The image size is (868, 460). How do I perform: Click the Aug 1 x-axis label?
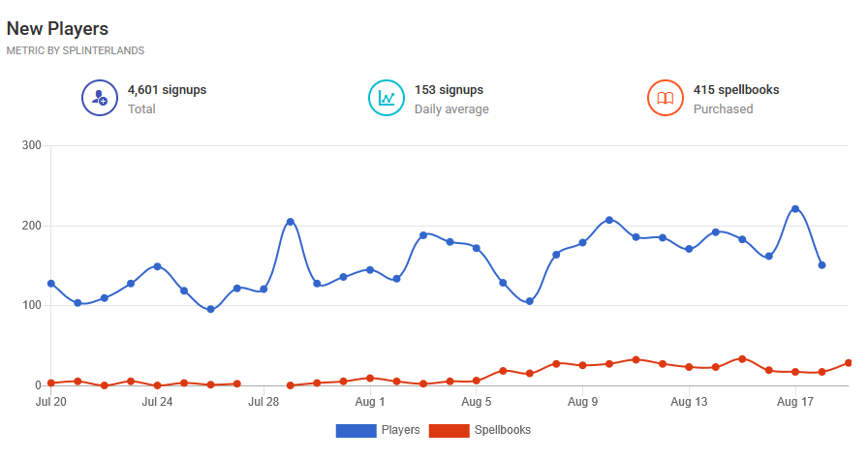point(370,402)
